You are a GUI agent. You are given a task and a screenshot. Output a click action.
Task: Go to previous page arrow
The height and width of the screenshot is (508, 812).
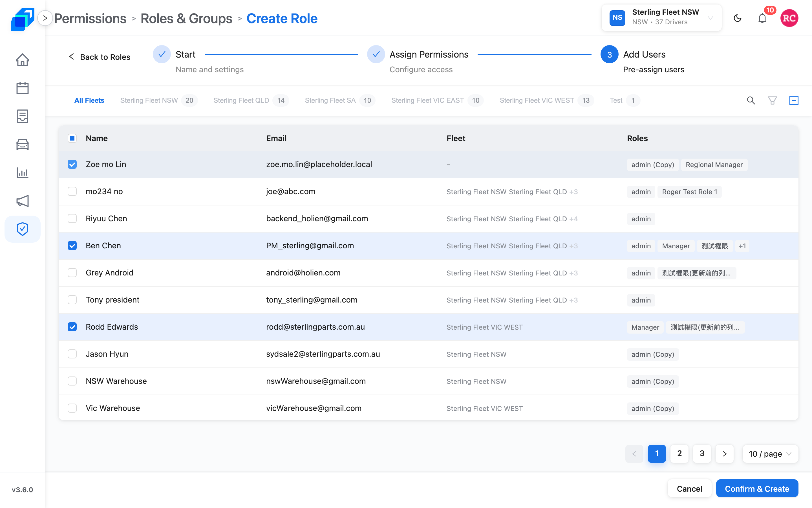[634, 454]
